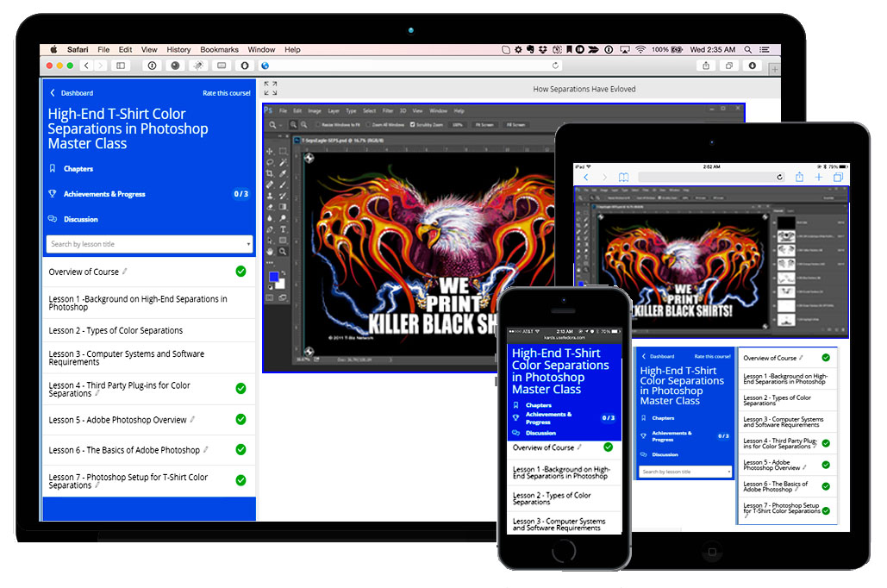Click Rate this course! link on the Mac
Viewport: 887px width, 588px height.
[x=226, y=93]
